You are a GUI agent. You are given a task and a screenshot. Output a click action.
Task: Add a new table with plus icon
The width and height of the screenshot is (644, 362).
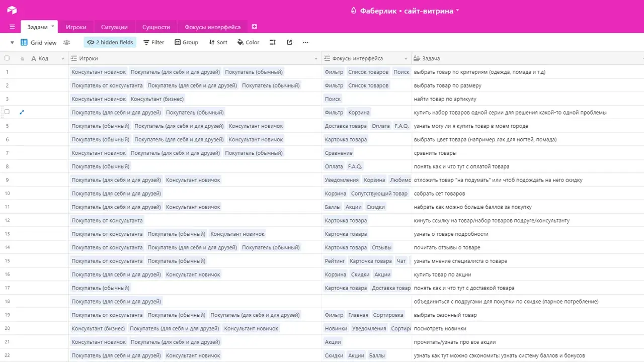[x=254, y=27]
